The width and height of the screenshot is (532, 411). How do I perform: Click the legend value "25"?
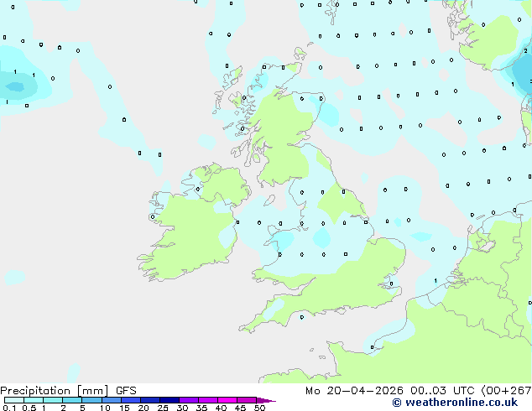pos(163,408)
